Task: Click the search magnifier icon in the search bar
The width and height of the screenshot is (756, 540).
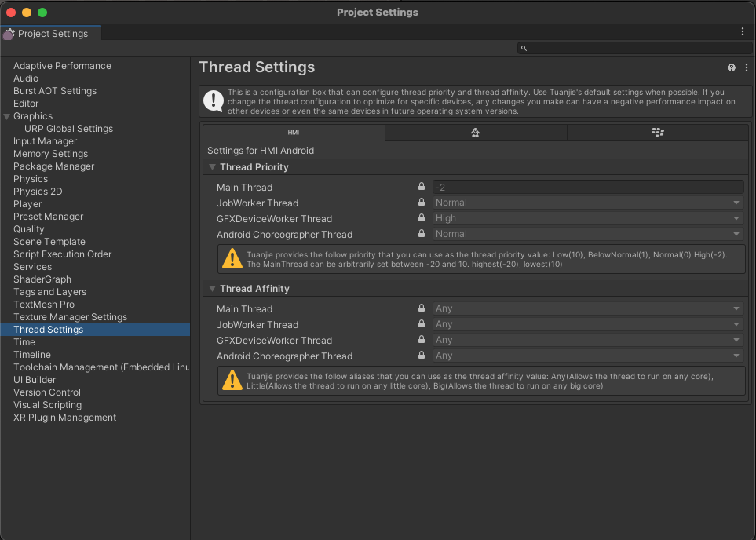Action: 523,48
